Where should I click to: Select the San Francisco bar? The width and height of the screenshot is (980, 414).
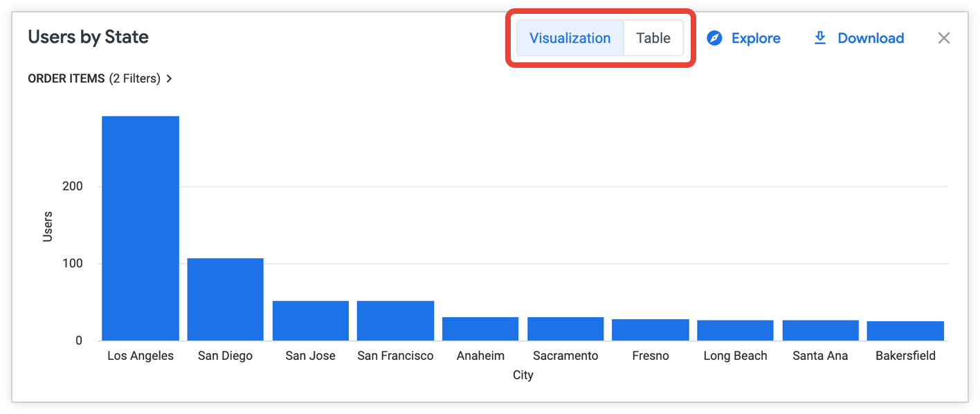pyautogui.click(x=395, y=321)
